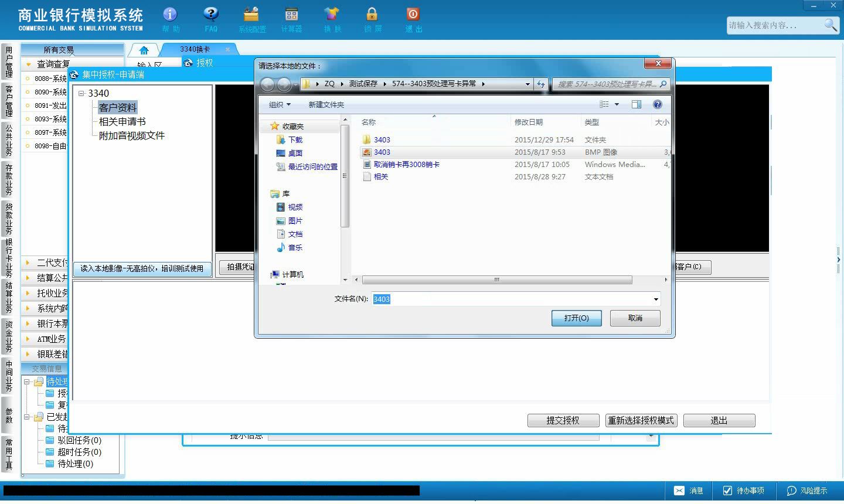The width and height of the screenshot is (844, 504).
Task: Go to the home tab icon
Action: [144, 50]
